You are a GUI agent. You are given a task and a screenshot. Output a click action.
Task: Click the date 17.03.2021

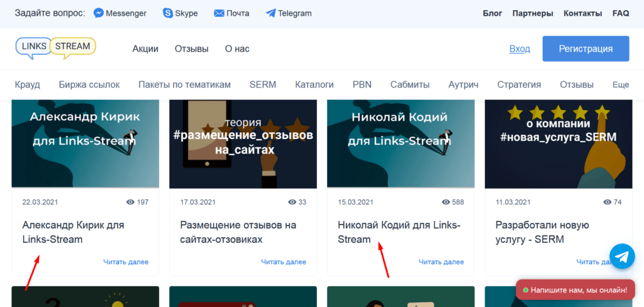[197, 202]
